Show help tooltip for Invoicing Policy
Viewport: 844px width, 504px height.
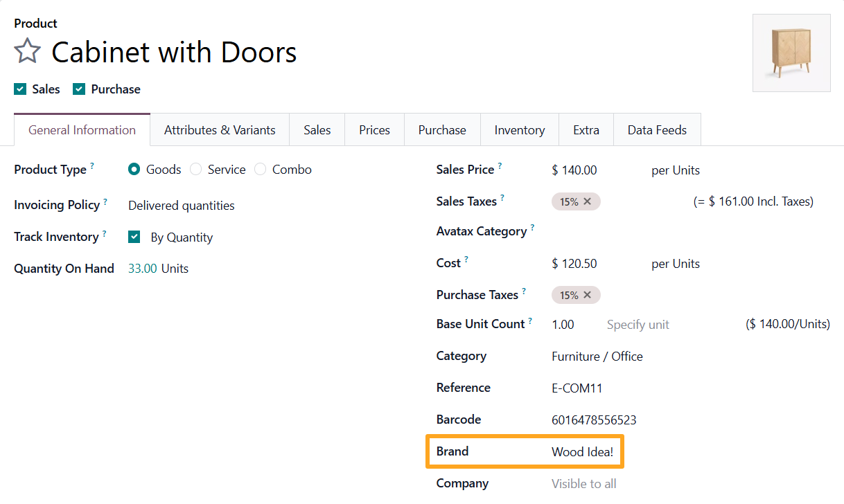click(105, 201)
